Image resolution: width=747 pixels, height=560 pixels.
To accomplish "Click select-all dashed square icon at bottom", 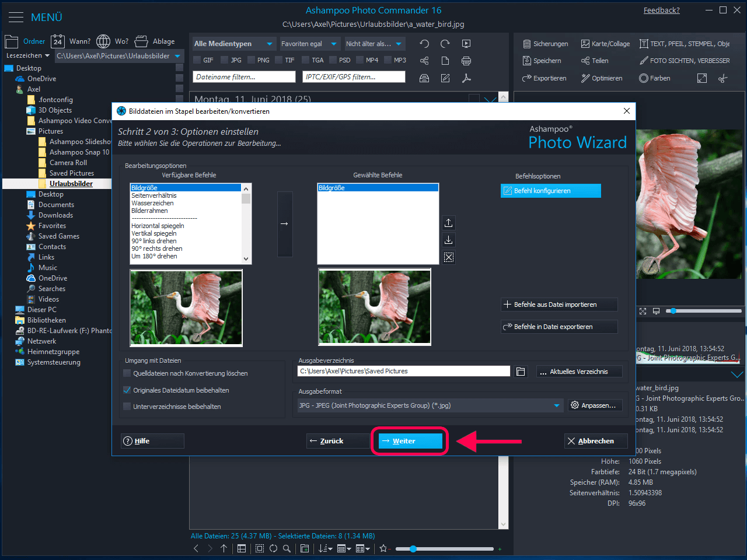I will coord(260,548).
